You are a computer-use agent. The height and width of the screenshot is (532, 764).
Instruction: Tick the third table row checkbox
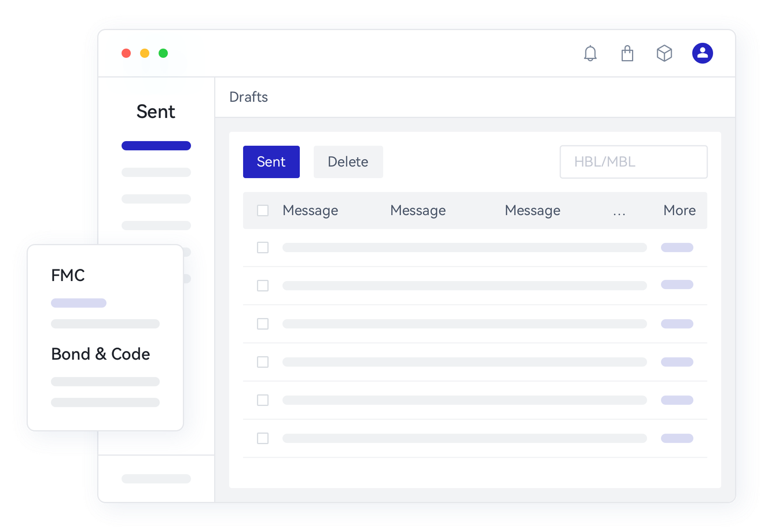coord(263,324)
